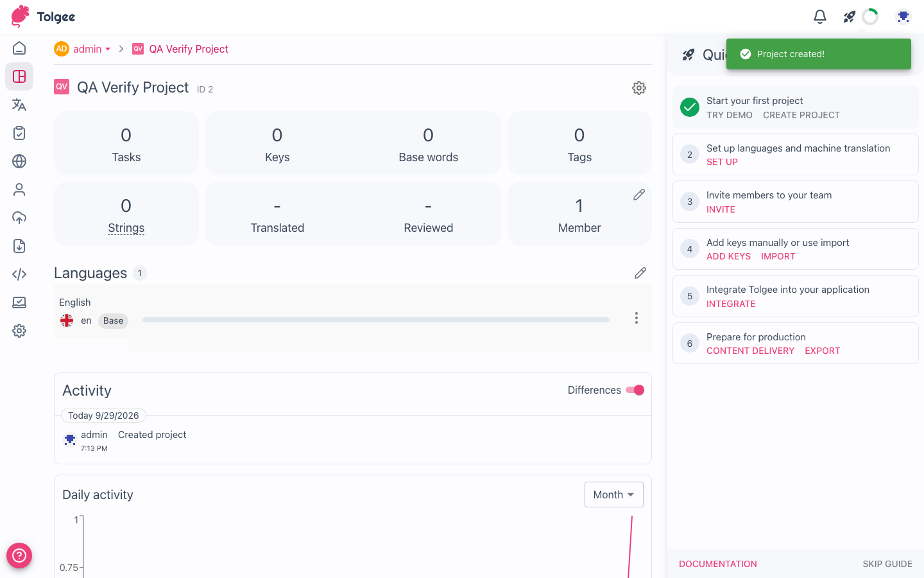Viewport: 924px width, 578px height.
Task: Click QV project avatar in breadcrumb
Action: click(x=138, y=49)
